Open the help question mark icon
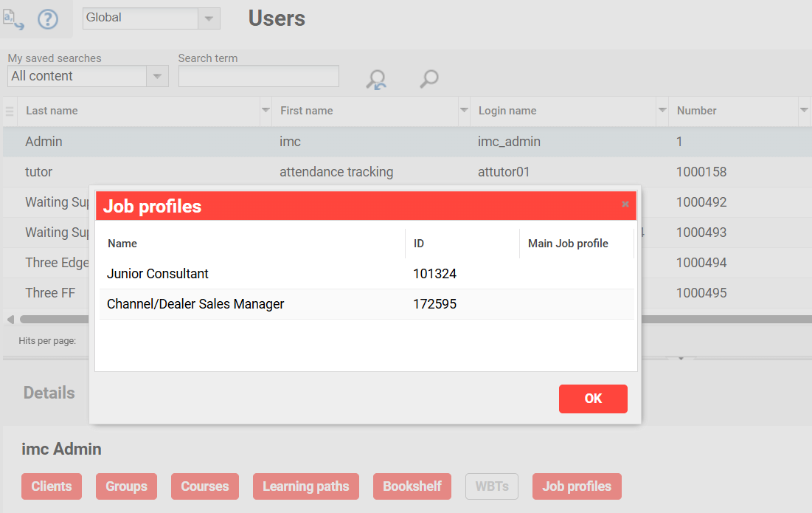Viewport: 812px width, 513px height. [x=48, y=20]
